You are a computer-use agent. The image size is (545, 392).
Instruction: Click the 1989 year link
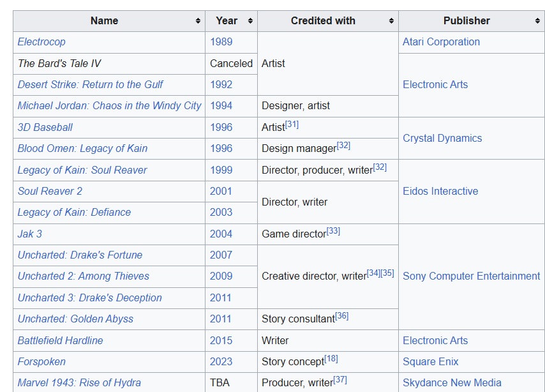(x=221, y=41)
